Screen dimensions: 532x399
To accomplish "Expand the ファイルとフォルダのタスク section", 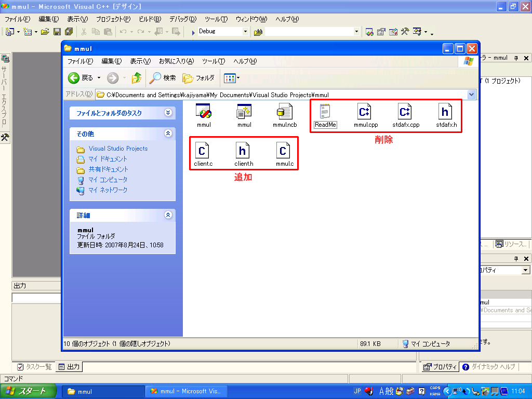I will click(168, 113).
